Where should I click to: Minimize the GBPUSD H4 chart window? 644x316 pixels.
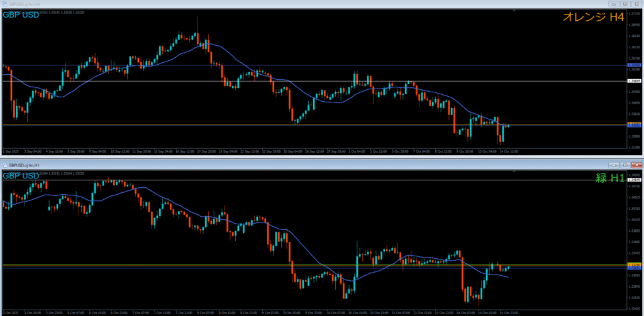(613, 4)
